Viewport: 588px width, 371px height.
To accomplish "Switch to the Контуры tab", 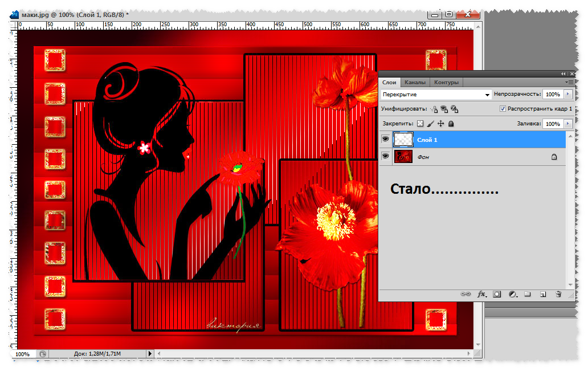I will coord(446,82).
